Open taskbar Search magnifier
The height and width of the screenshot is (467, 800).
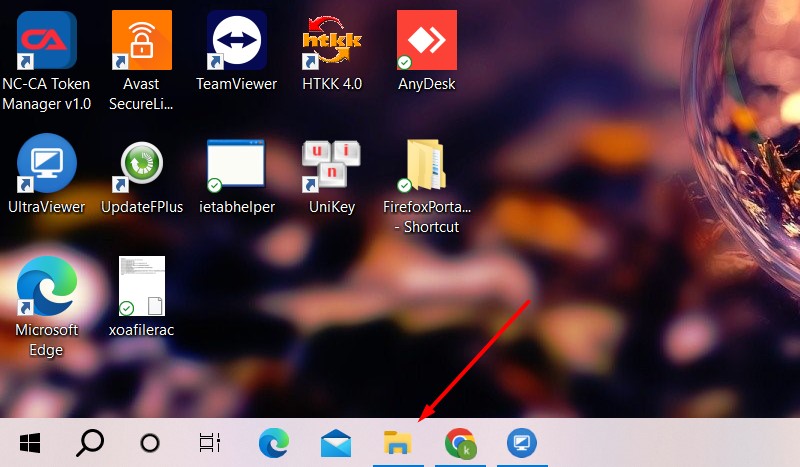pyautogui.click(x=90, y=443)
